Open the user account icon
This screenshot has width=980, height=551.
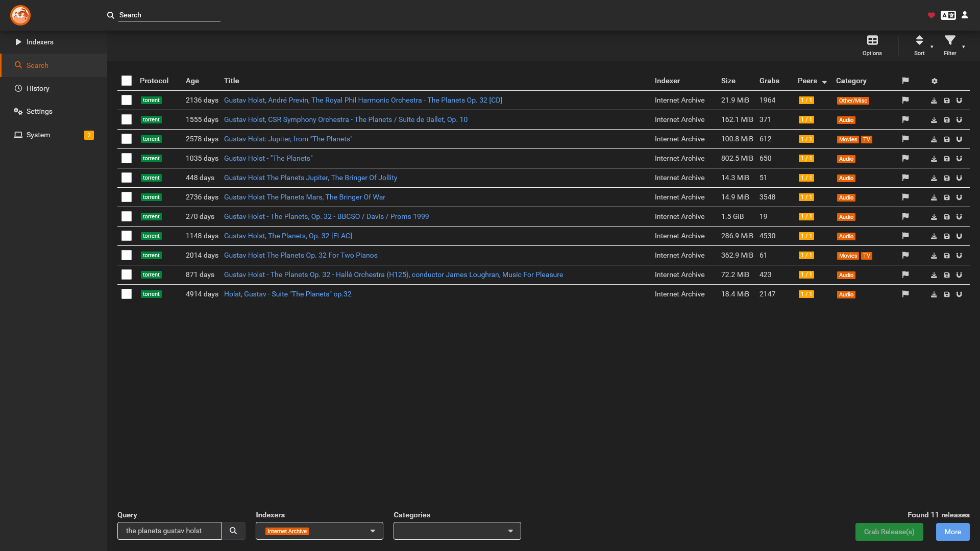[965, 15]
